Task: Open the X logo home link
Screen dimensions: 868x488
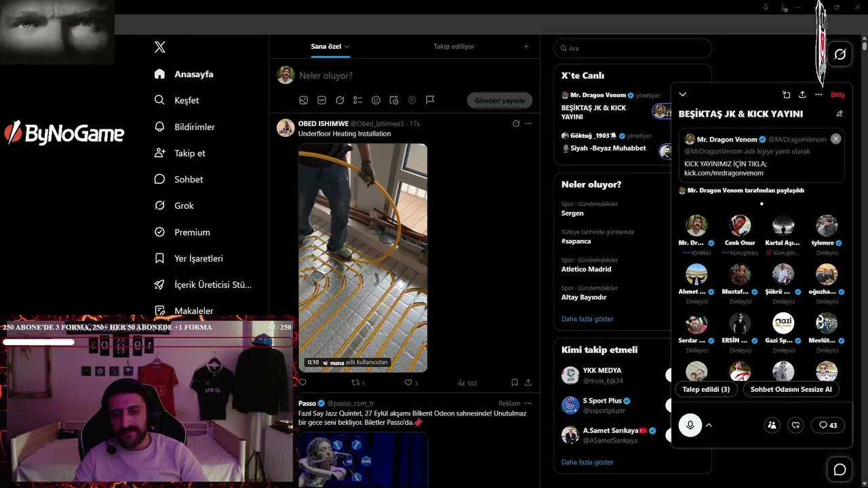Action: 160,47
